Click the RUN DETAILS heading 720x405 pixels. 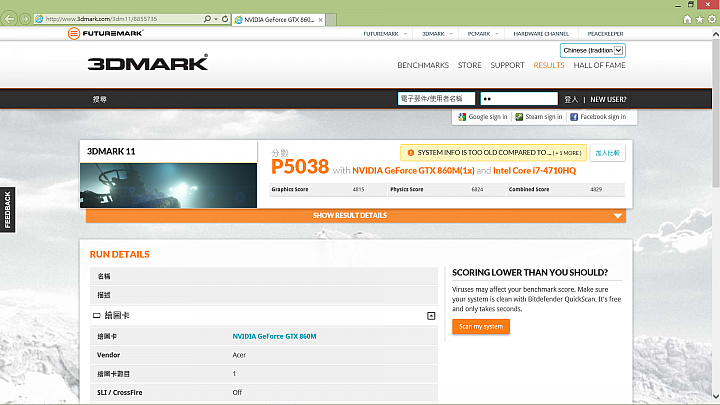[x=119, y=254]
